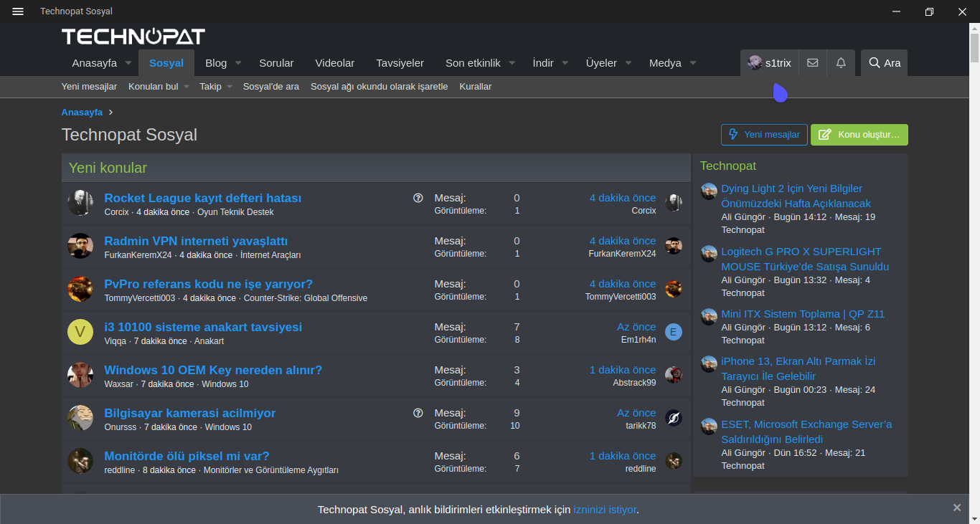Open the Son etkinlik tab
Viewport: 980px width, 524px height.
coord(473,63)
